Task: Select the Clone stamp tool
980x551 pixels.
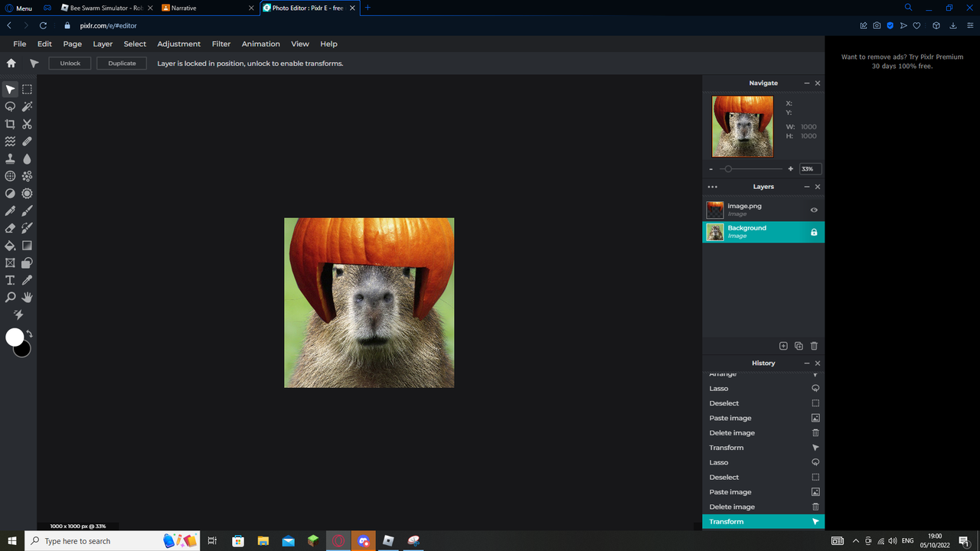Action: point(10,158)
